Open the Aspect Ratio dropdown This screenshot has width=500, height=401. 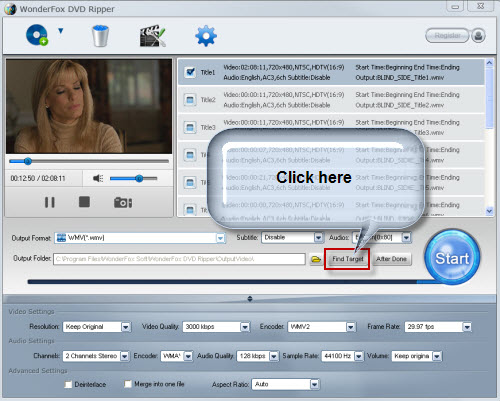pyautogui.click(x=314, y=384)
